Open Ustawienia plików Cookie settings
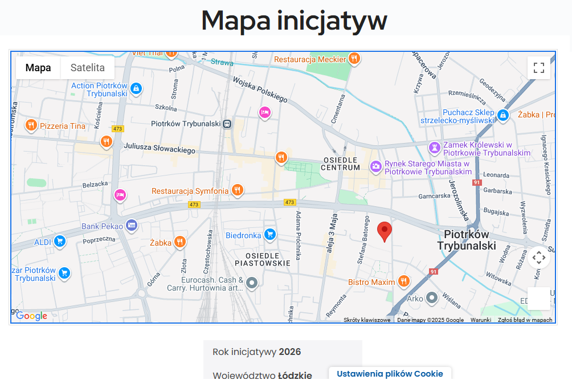This screenshot has width=572, height=392. (390, 374)
